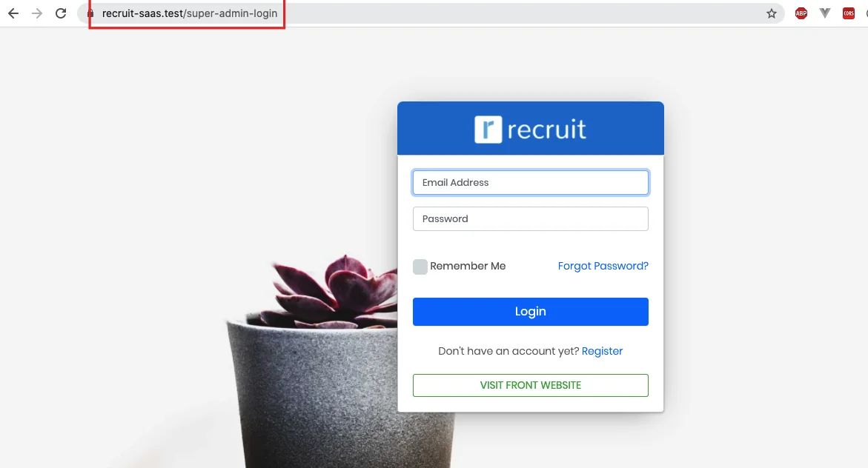Submit with the blue Login button
The width and height of the screenshot is (868, 468).
[530, 312]
